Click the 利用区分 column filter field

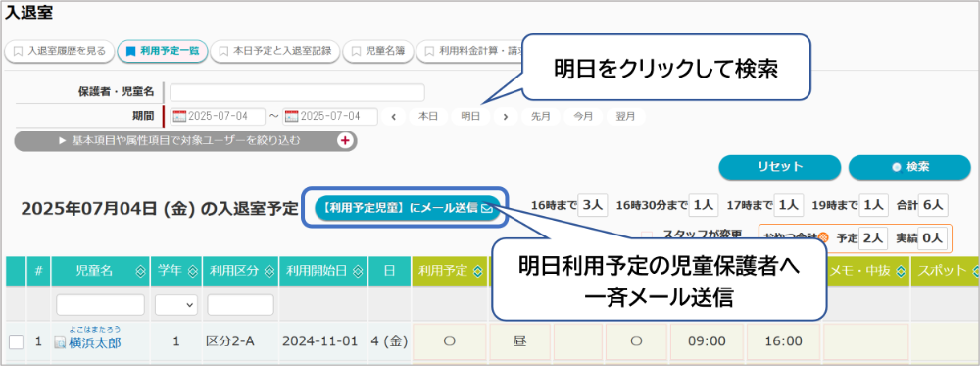pos(241,305)
